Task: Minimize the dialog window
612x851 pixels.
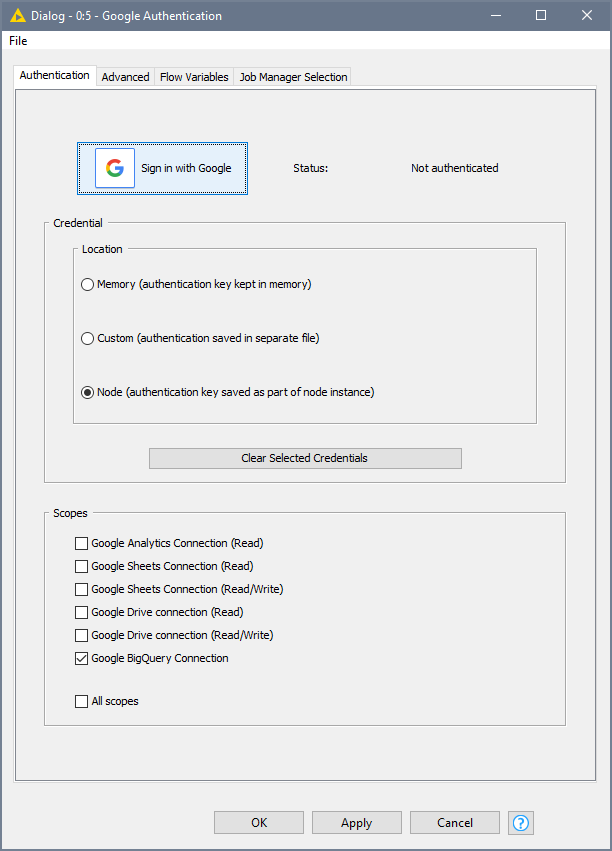Action: pyautogui.click(x=496, y=15)
